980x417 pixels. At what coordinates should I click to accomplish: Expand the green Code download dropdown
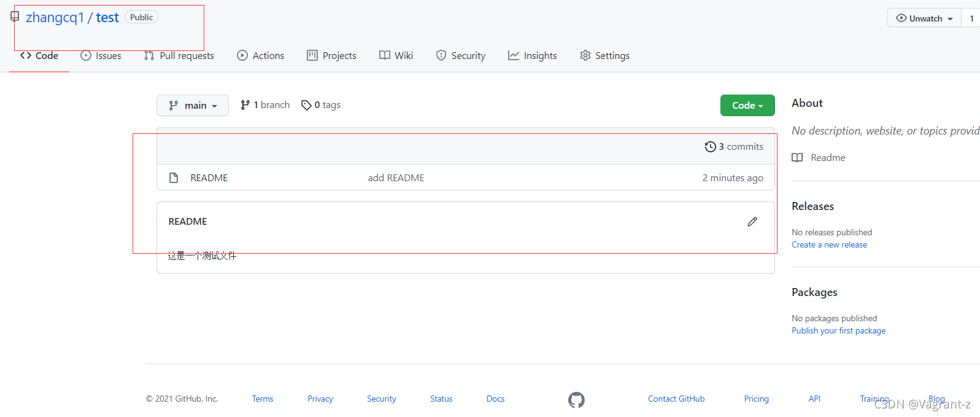coord(747,105)
